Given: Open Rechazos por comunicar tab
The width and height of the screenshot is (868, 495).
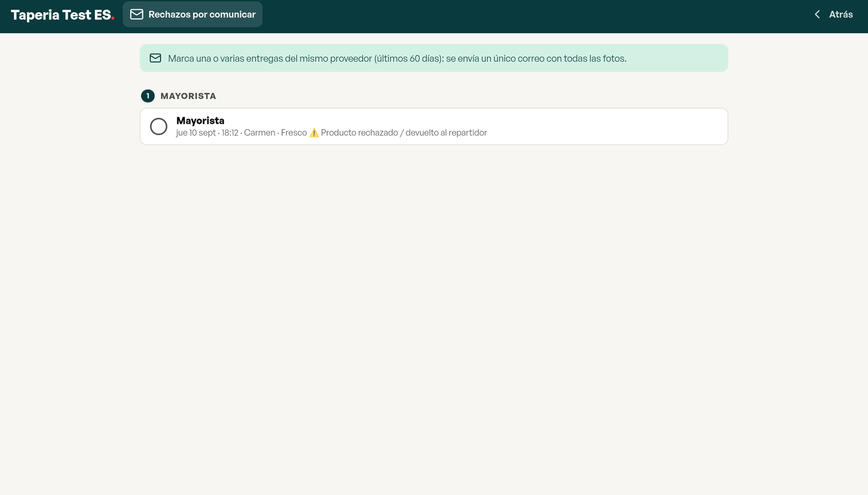Looking at the screenshot, I should click(x=193, y=14).
